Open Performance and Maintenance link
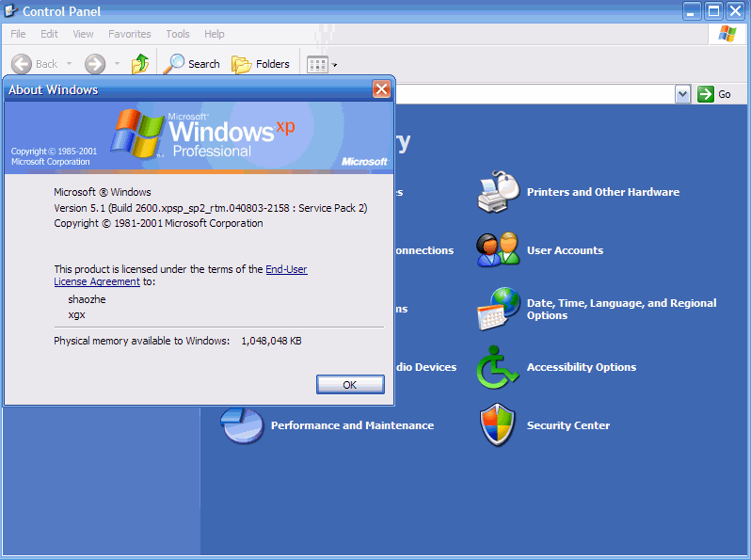The height and width of the screenshot is (560, 751). [x=352, y=425]
